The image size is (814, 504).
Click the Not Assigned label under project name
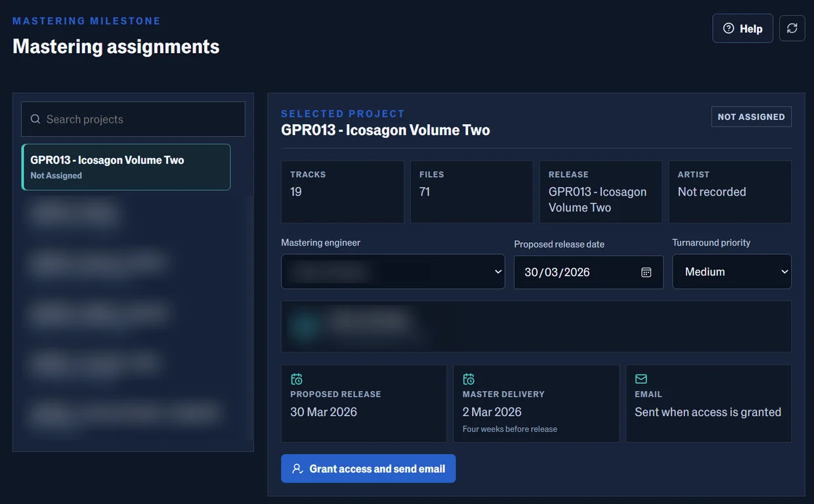click(x=56, y=175)
